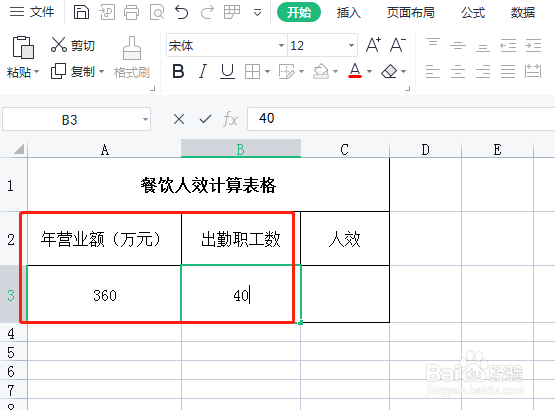555x410 pixels.
Task: Click the 粘贴 paste icon
Action: pyautogui.click(x=23, y=47)
